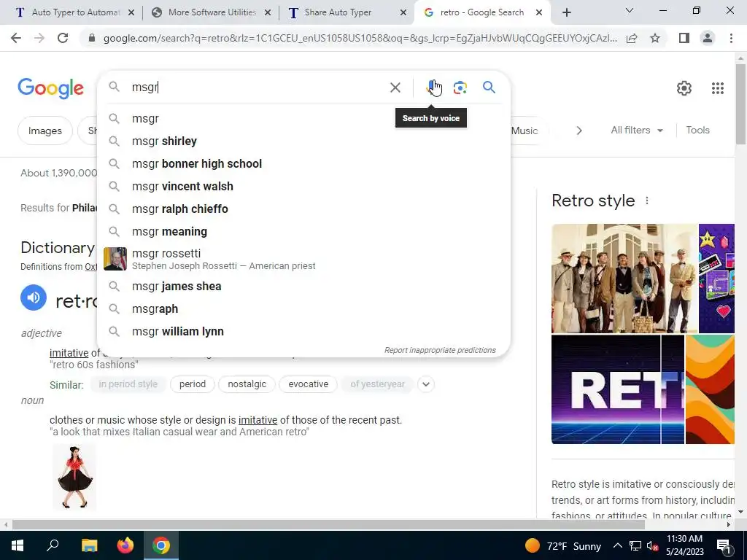
Task: Click Chrome icon in taskbar
Action: (161, 545)
